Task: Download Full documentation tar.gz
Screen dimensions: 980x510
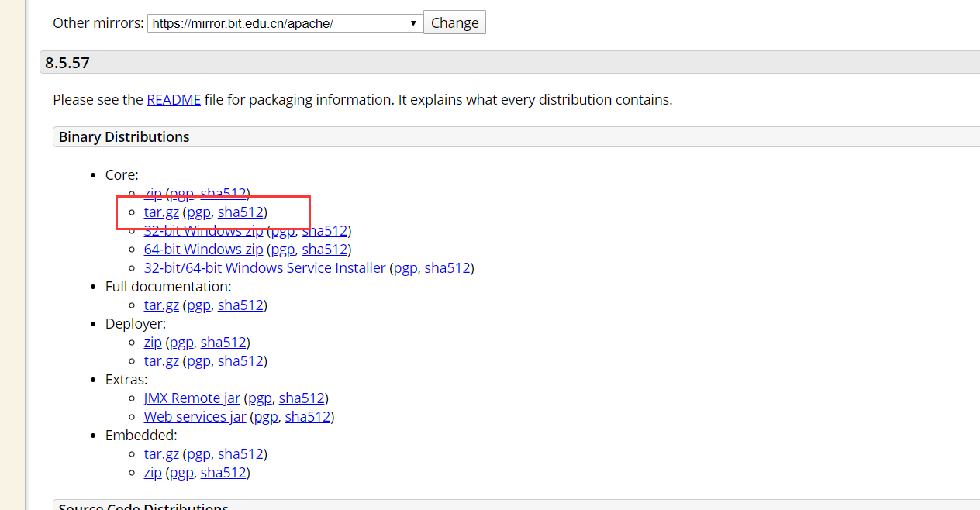Action: coord(161,305)
